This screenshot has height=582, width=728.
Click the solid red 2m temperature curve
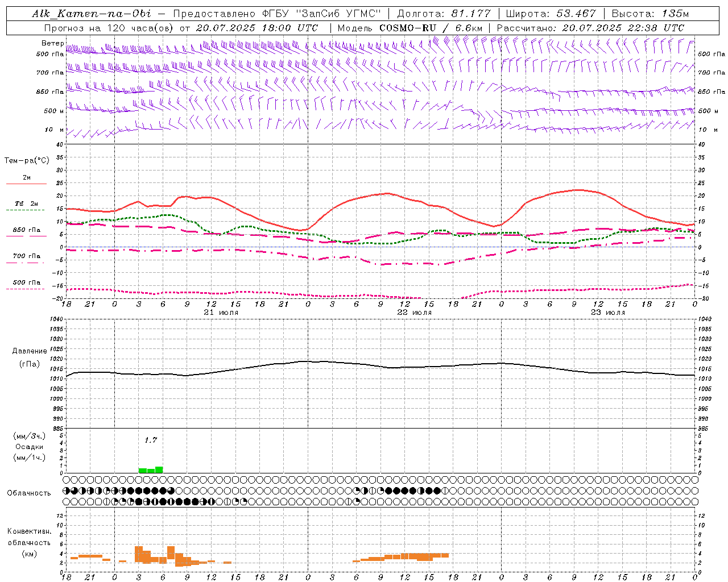point(380,195)
